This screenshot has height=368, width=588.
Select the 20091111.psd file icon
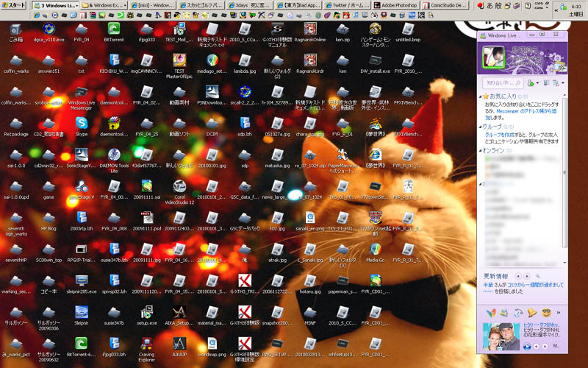[x=146, y=222]
